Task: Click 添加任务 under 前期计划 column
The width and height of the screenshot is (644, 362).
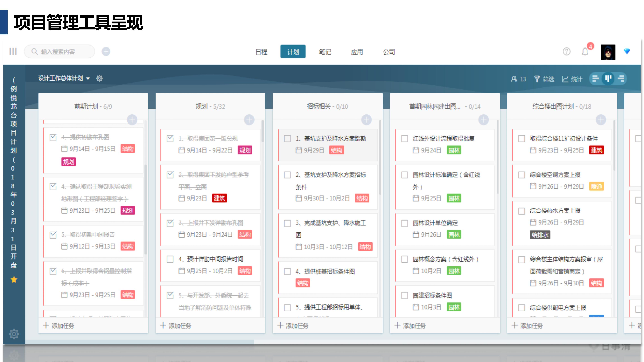Action: tap(59, 325)
